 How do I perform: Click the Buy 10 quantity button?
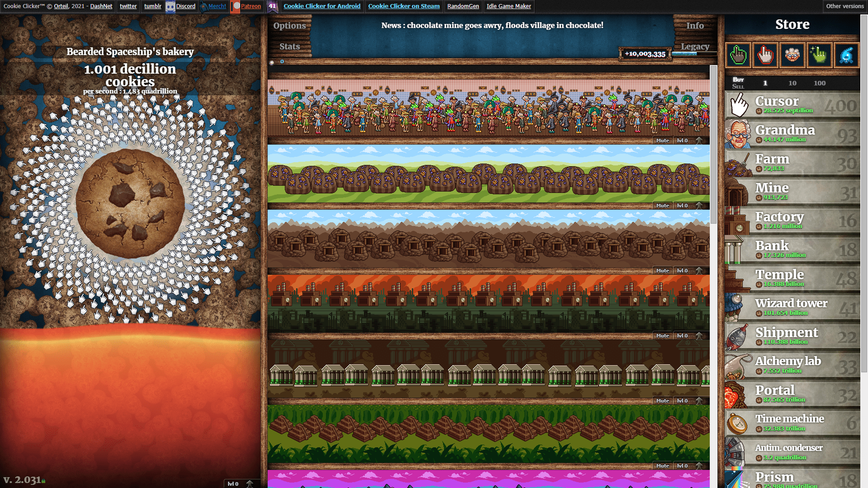point(792,83)
